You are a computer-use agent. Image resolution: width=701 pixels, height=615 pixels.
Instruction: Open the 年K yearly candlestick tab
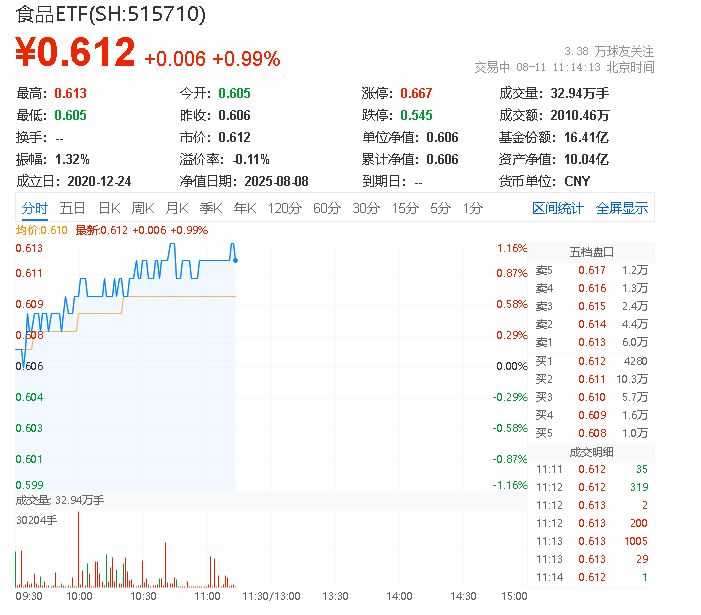(245, 208)
